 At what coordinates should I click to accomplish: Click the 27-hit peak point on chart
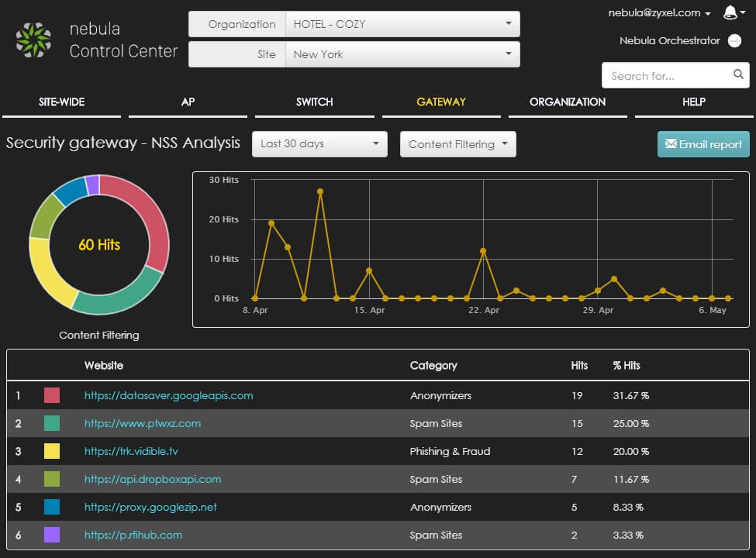tap(320, 191)
